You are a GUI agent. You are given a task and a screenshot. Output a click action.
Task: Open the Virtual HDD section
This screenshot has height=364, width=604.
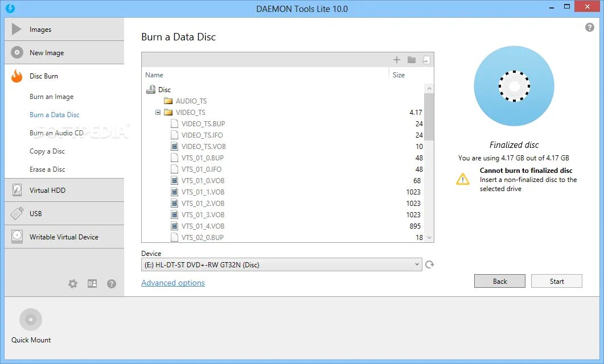click(x=64, y=190)
